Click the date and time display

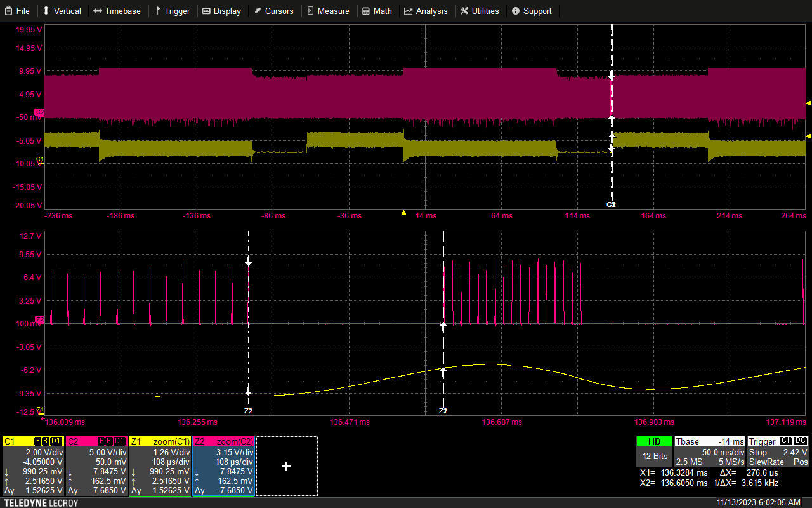pyautogui.click(x=758, y=502)
